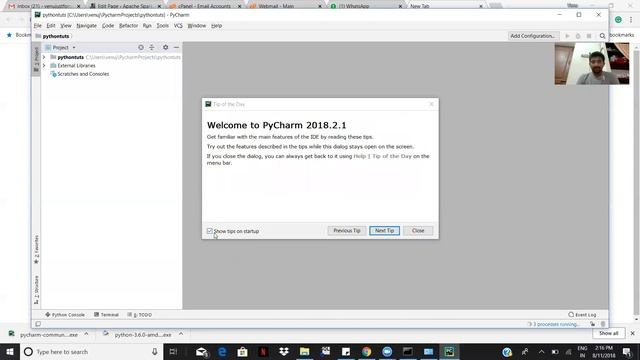Open Netflix from the taskbar
This screenshot has width=640, height=360.
pyautogui.click(x=263, y=351)
